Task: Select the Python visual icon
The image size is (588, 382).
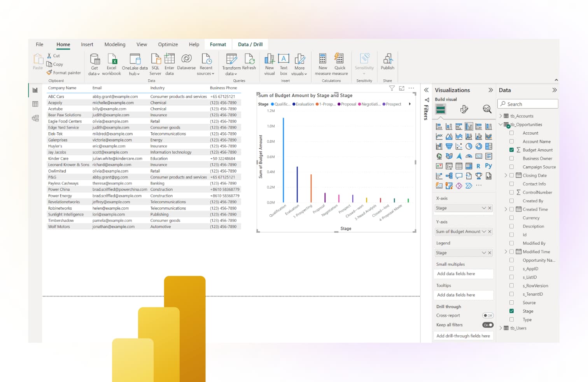Action: click(488, 166)
